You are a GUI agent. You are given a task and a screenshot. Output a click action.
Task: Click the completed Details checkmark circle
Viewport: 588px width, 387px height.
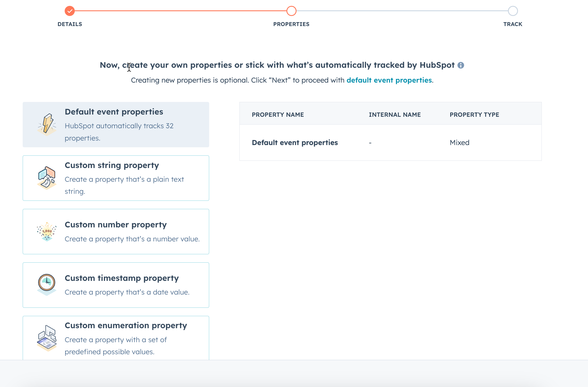click(70, 11)
